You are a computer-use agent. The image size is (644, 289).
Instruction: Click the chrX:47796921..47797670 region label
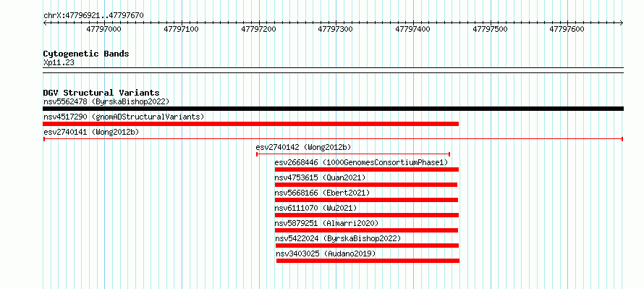coord(93,16)
